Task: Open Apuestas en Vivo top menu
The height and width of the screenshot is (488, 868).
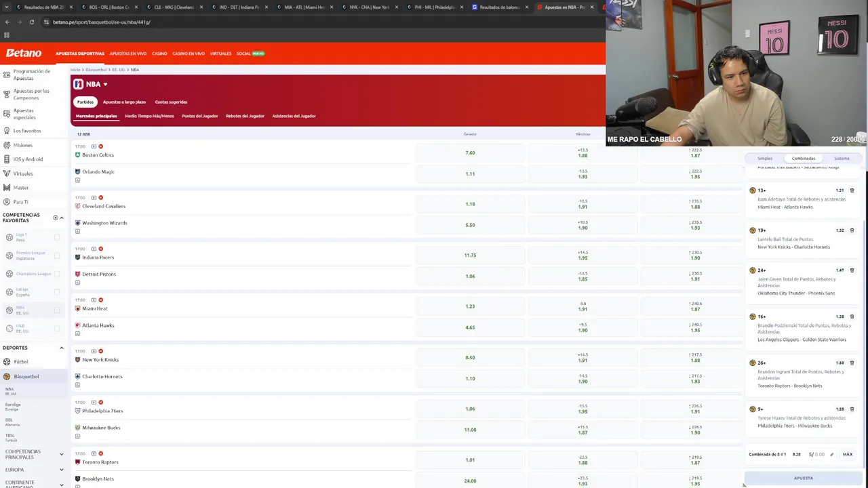Action: [128, 54]
